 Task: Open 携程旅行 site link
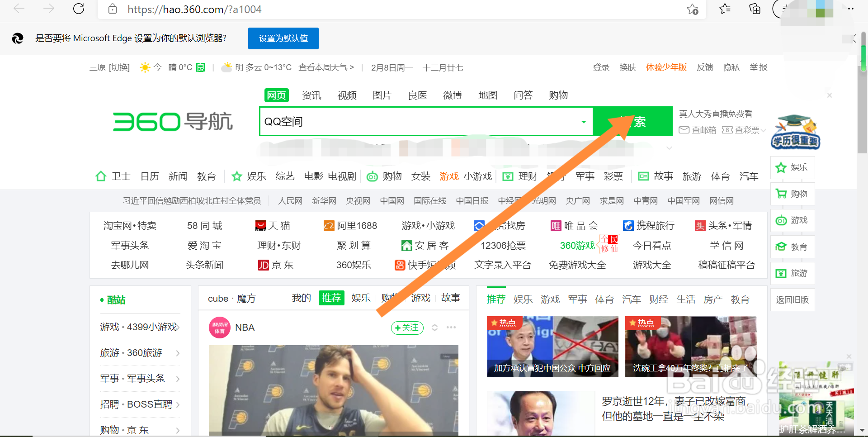coord(649,226)
